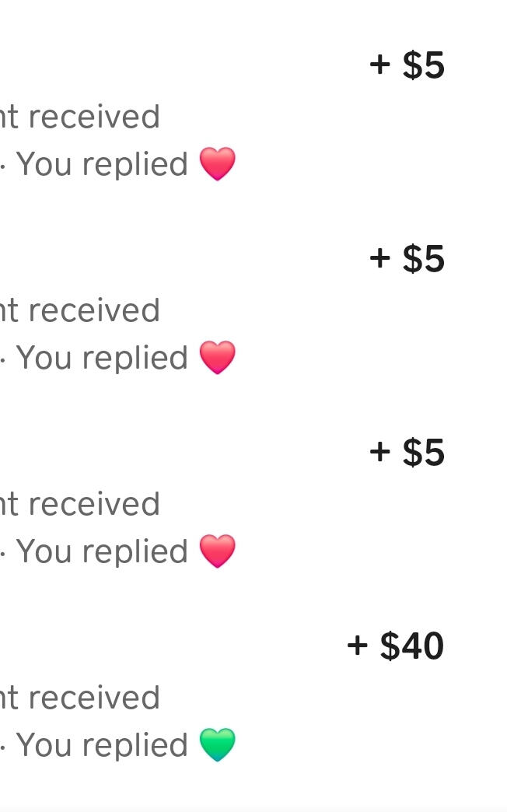This screenshot has height=812, width=507.
Task: Tap the plus sign of the first $5 amount
Action: click(379, 65)
